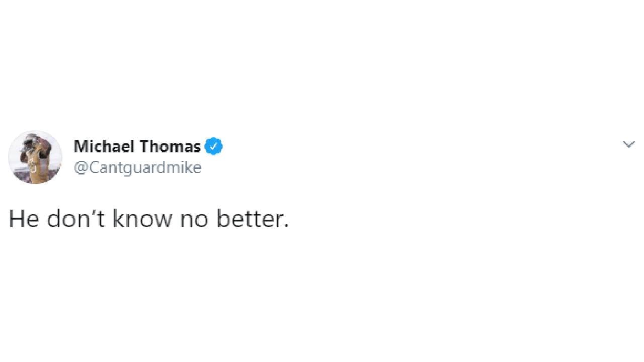Open the tweet options chevron menu

[628, 145]
